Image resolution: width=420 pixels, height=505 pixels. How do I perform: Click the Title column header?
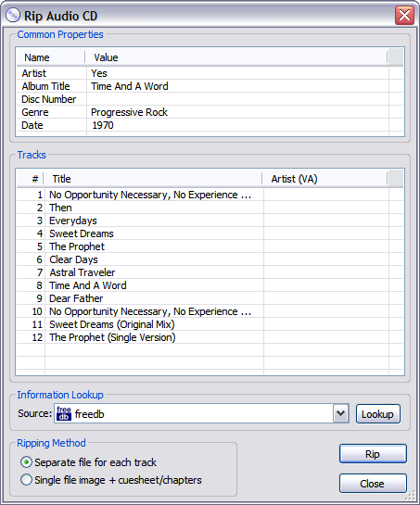click(153, 179)
